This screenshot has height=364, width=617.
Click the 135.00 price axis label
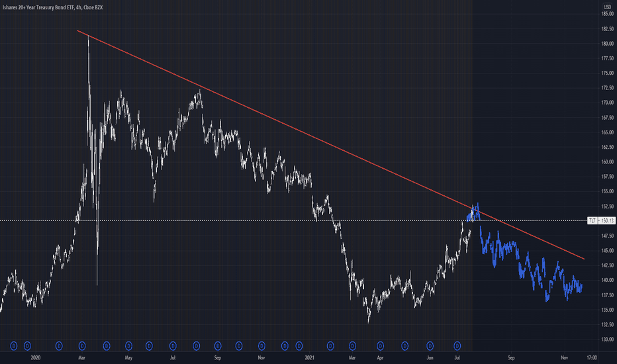click(607, 310)
